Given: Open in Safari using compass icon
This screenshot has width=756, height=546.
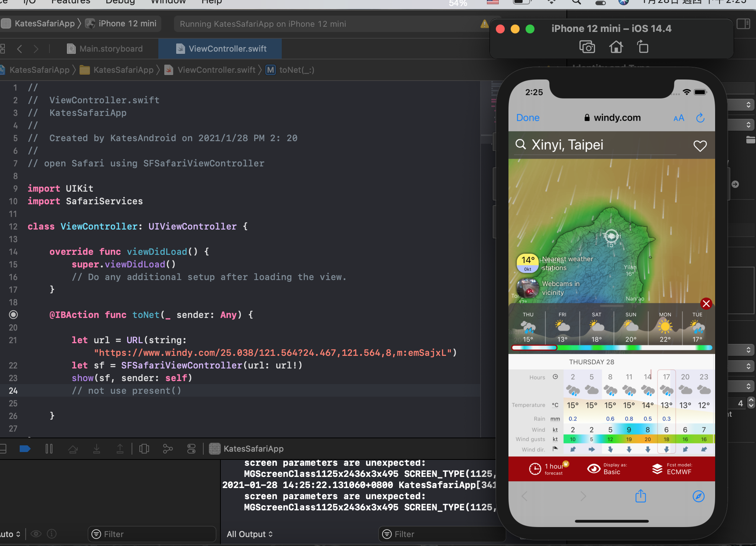Looking at the screenshot, I should (x=698, y=496).
